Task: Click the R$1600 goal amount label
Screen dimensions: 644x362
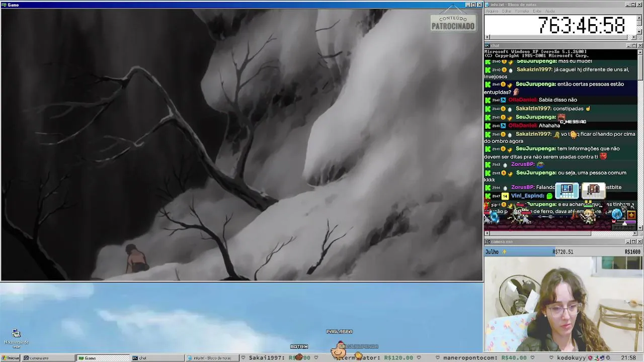Action: click(x=632, y=252)
